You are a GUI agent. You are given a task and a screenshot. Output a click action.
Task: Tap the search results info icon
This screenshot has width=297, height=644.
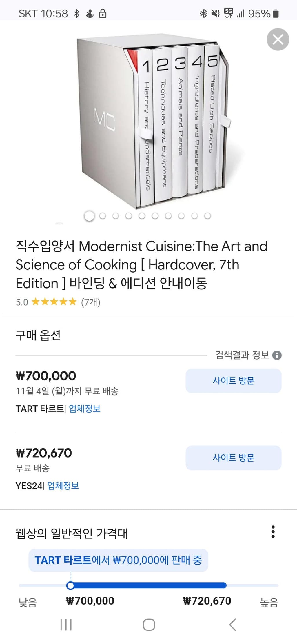point(277,355)
